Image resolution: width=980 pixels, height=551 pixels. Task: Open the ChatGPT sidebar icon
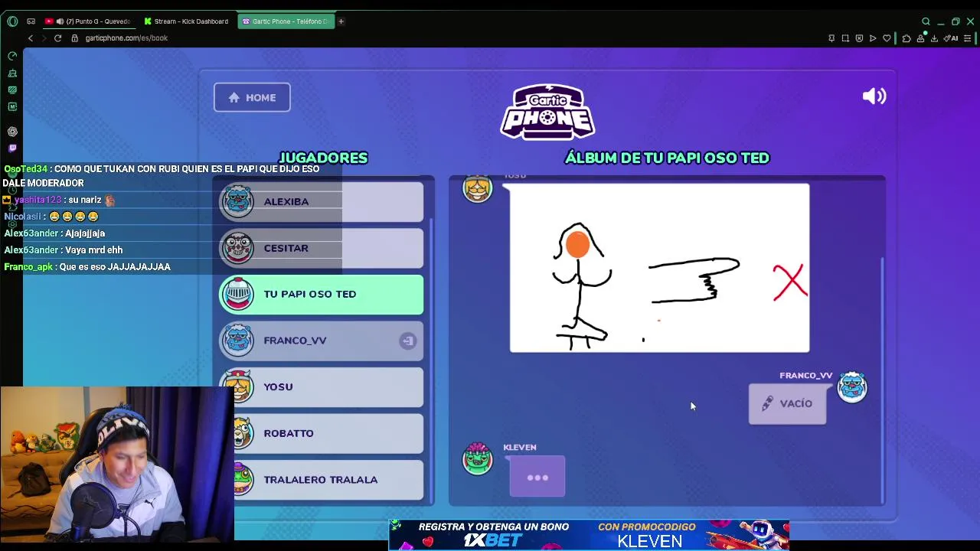(x=12, y=132)
